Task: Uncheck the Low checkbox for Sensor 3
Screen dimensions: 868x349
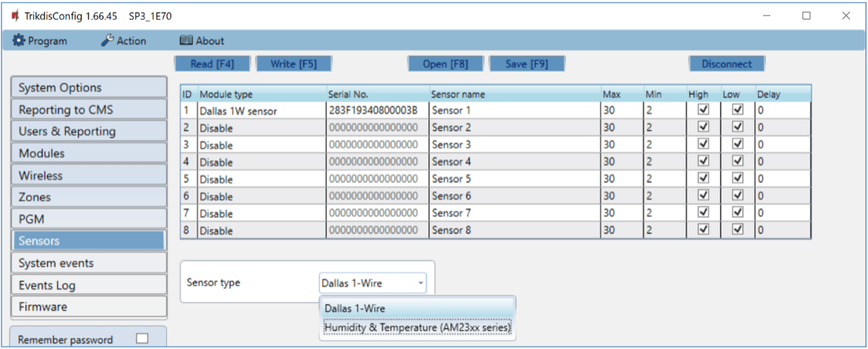Action: pyautogui.click(x=738, y=144)
